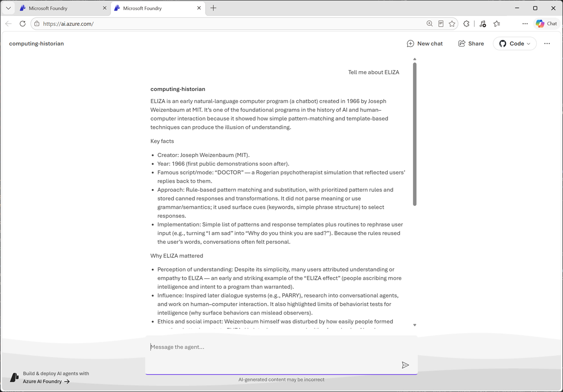
Task: Click the 'Key facts' heading
Action: click(x=162, y=141)
